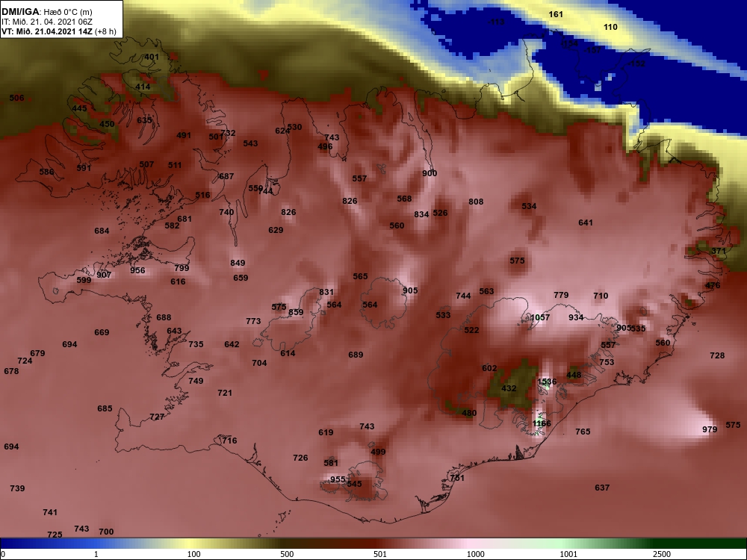Click the map value '799'
747x560 pixels.
(x=182, y=268)
